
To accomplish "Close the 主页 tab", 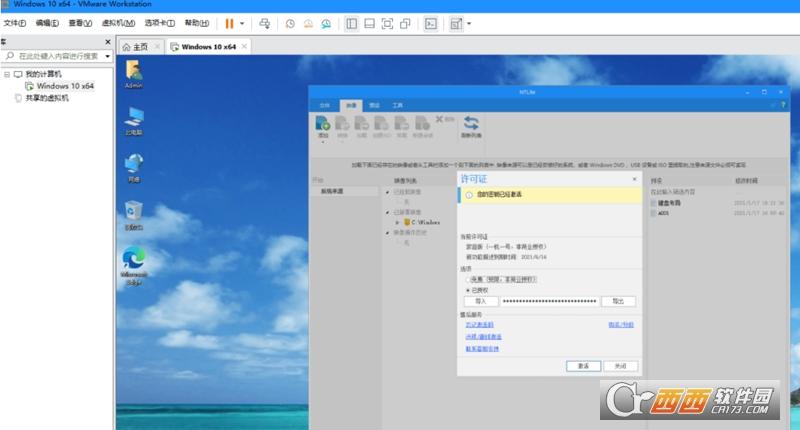I will click(157, 46).
